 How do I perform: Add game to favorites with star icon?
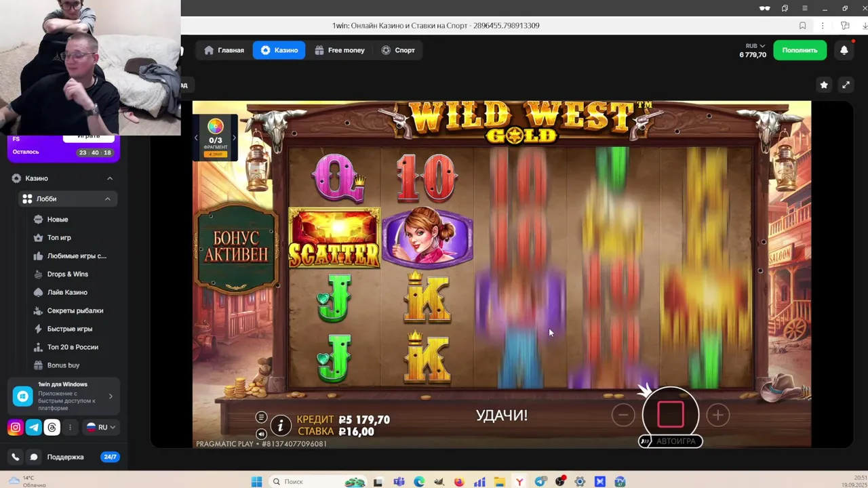(x=824, y=85)
